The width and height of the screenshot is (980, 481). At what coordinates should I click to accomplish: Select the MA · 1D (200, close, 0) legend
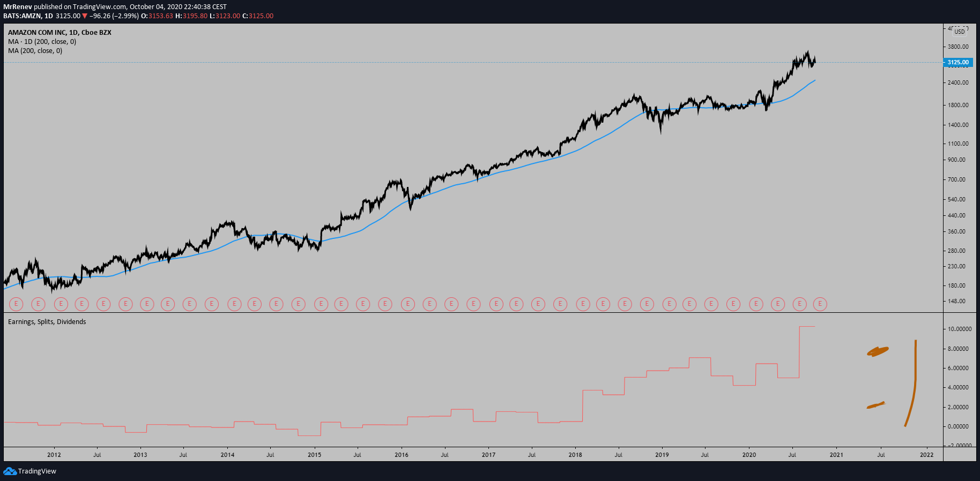pos(42,42)
